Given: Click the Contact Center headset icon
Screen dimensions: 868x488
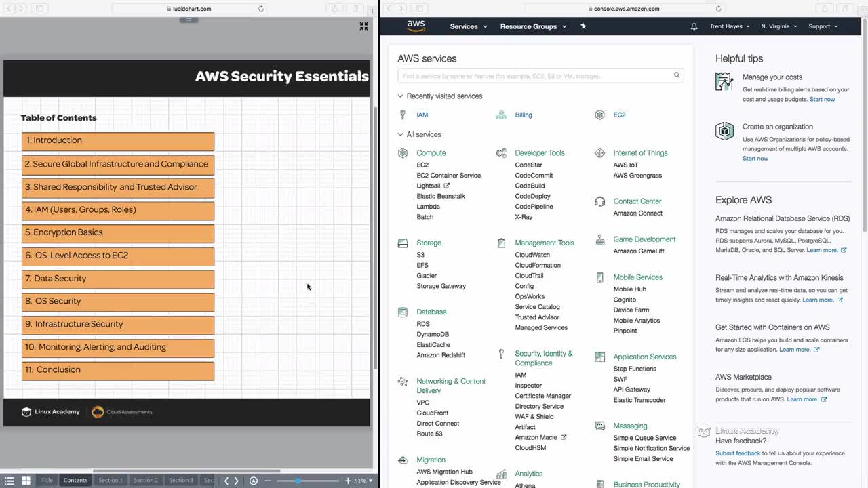Looking at the screenshot, I should click(x=599, y=201).
